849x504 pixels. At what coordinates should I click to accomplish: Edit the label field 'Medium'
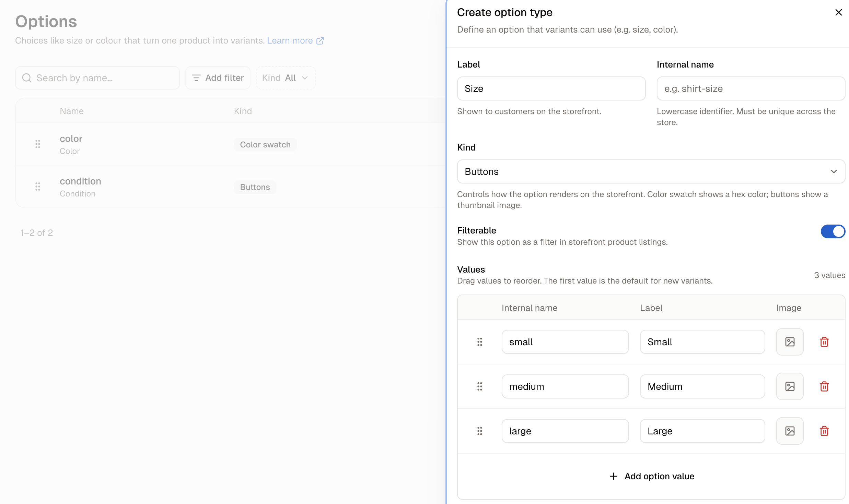702,386
